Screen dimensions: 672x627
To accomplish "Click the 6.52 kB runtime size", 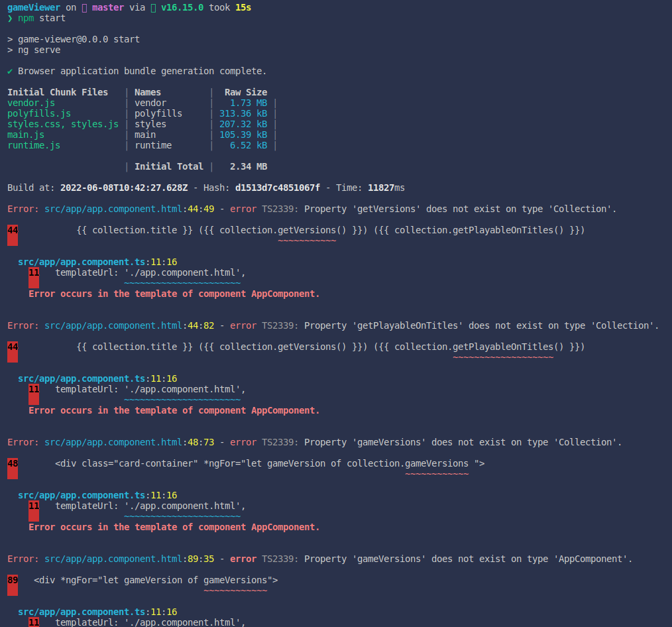I will coord(248,145).
